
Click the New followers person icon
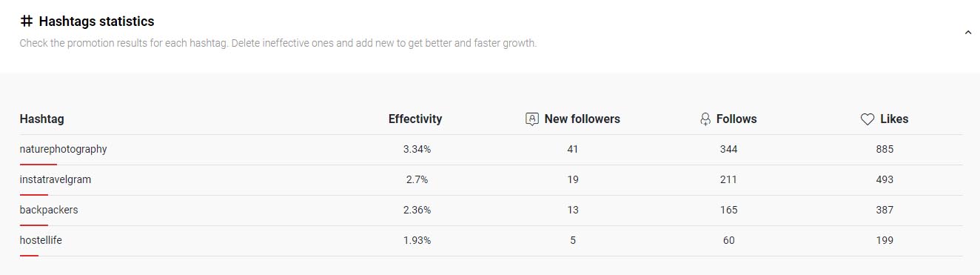tap(531, 119)
